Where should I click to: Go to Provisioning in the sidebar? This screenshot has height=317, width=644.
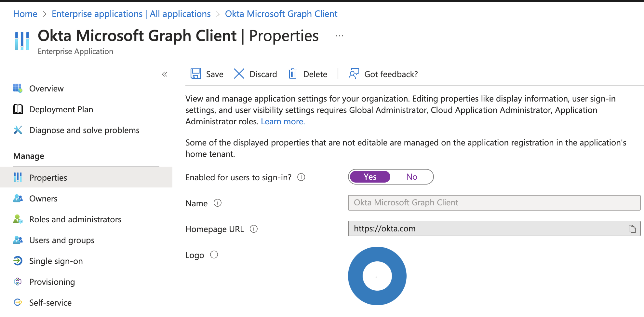(52, 282)
